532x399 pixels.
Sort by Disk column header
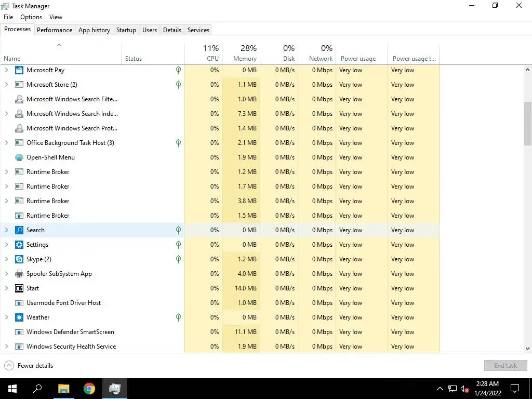[279, 54]
